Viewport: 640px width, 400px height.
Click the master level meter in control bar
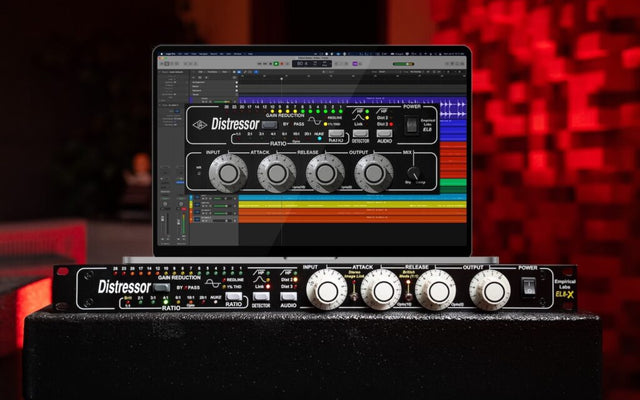403,64
